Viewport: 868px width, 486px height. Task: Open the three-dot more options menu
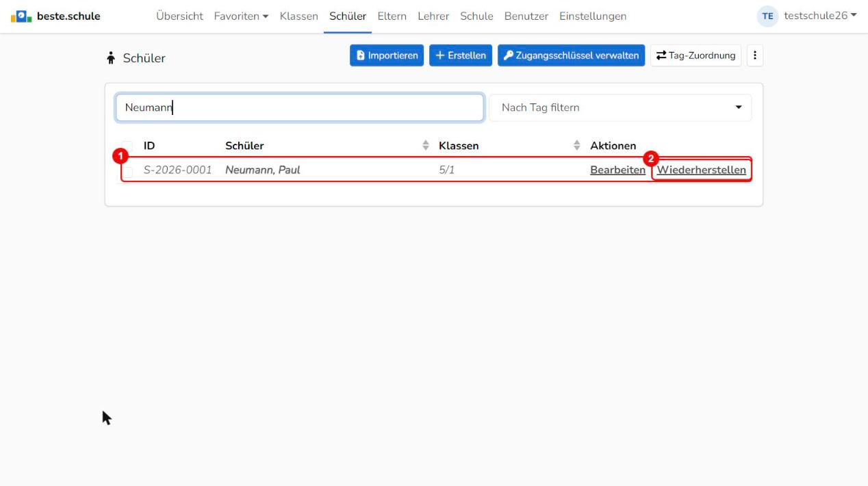pos(754,55)
